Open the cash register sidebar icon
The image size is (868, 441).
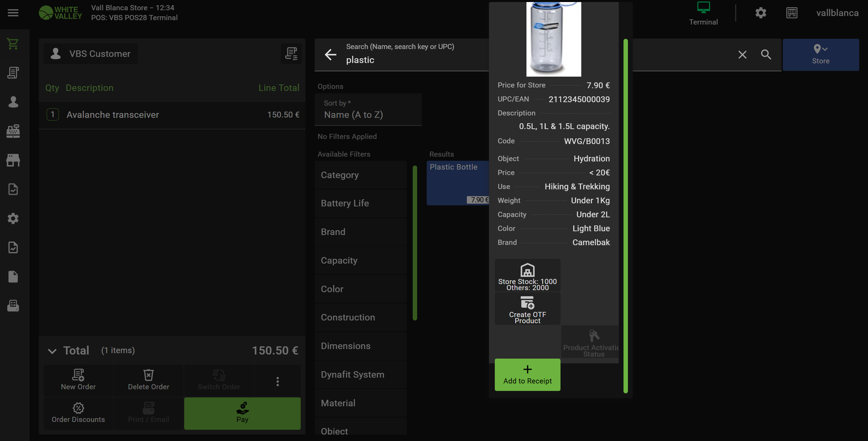13,131
